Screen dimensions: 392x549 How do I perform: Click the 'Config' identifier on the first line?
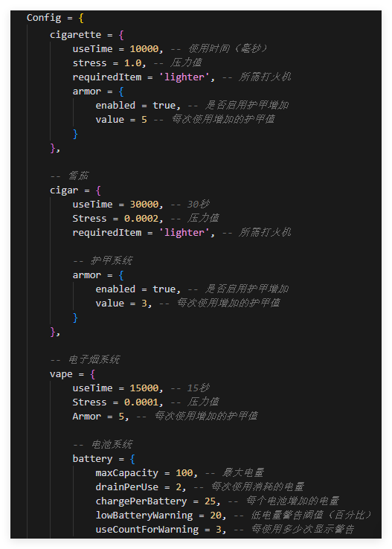click(44, 18)
